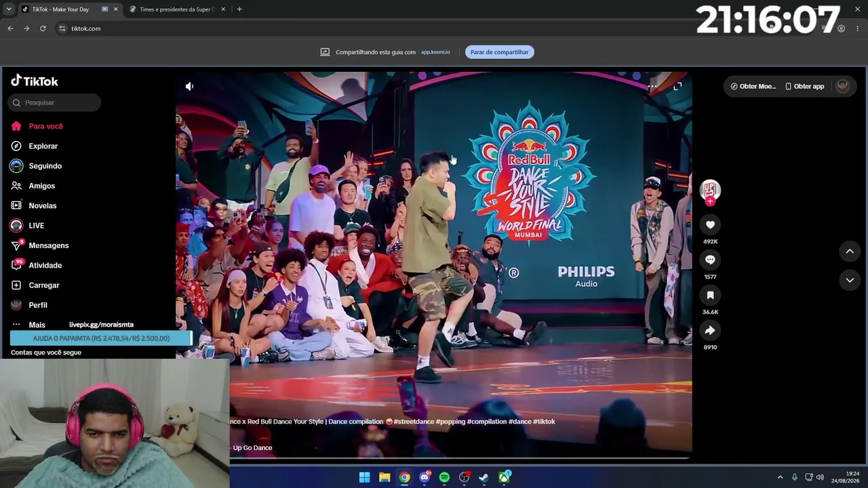Screen dimensions: 868x488
Task: Open the video creator's avatar
Action: pos(710,189)
